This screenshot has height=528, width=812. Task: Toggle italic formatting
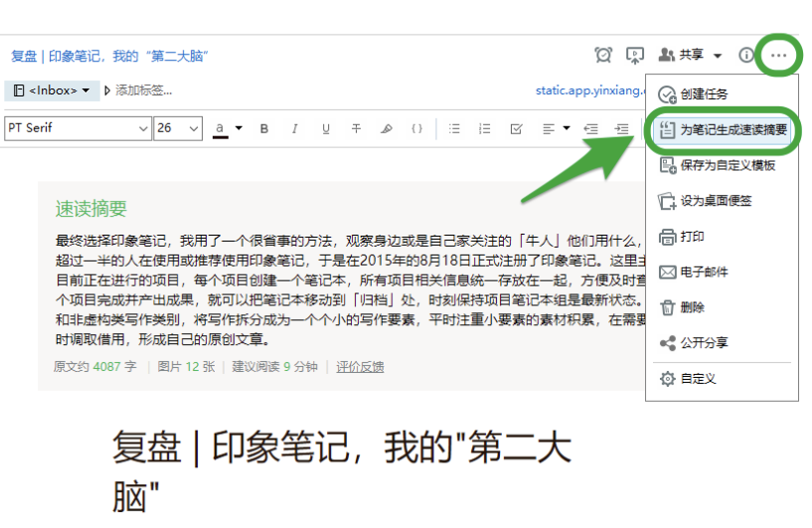pyautogui.click(x=294, y=128)
